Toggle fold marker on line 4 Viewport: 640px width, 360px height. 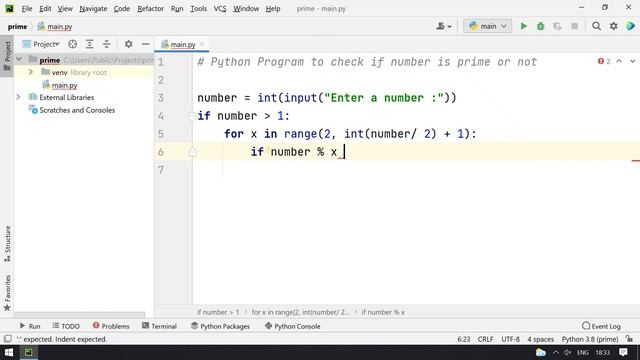[x=192, y=116]
